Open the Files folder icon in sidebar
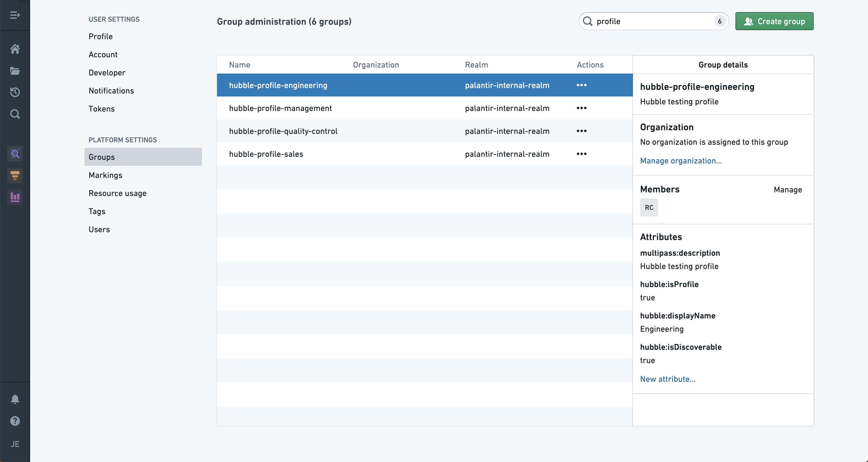The width and height of the screenshot is (868, 462). click(15, 71)
